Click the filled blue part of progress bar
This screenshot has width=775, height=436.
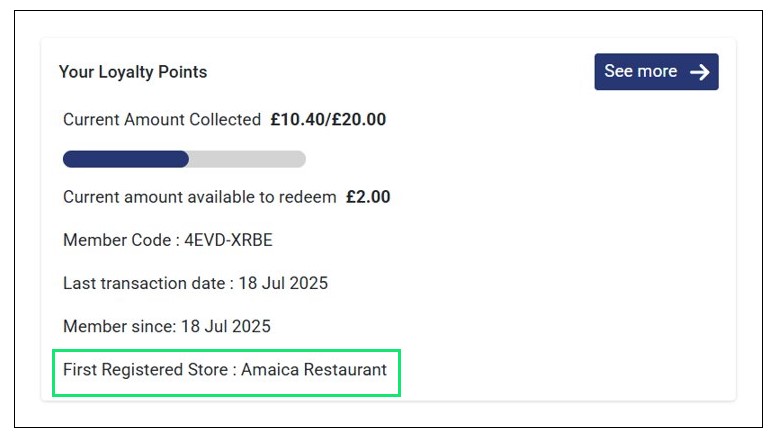[x=125, y=159]
